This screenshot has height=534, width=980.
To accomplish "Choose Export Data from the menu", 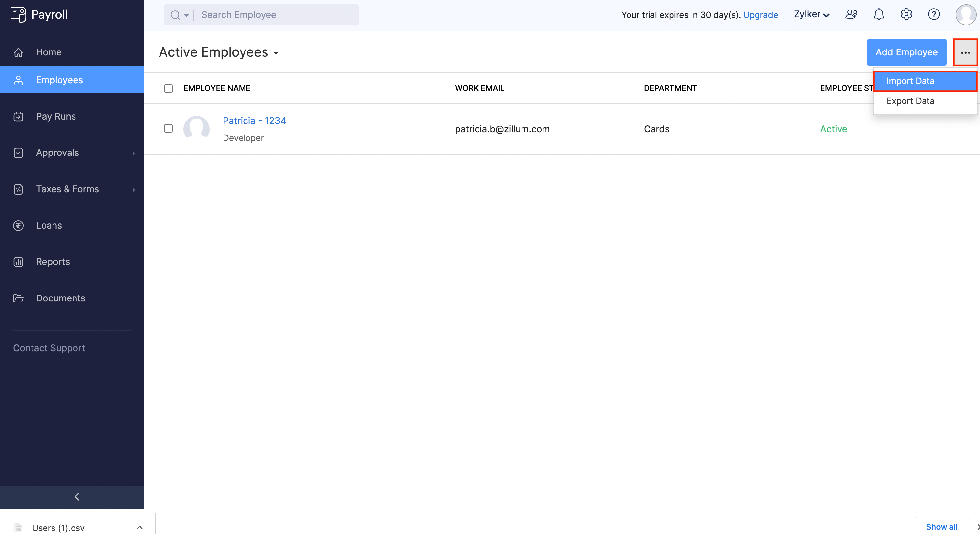I will 910,101.
